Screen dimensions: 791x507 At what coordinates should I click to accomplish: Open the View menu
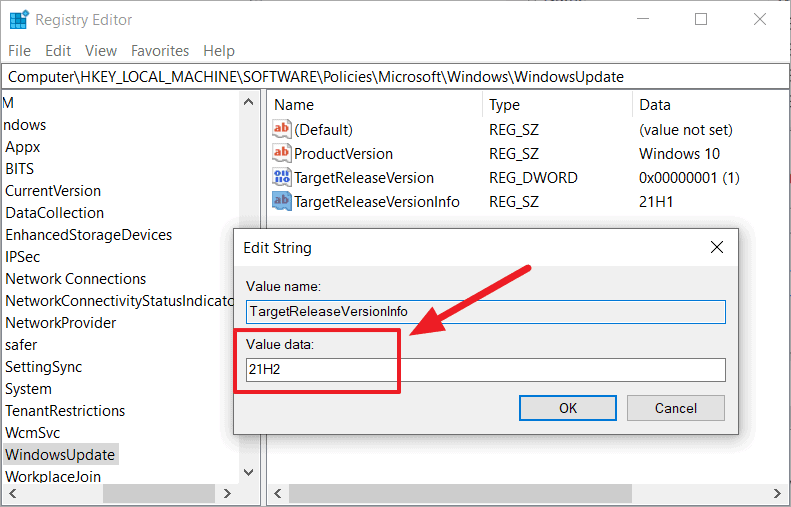coord(101,51)
